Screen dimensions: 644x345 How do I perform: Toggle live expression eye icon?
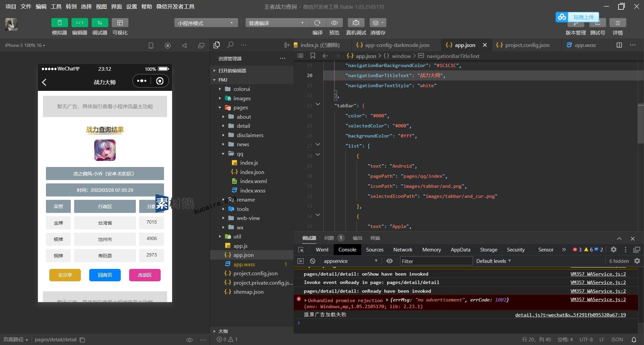click(x=389, y=261)
